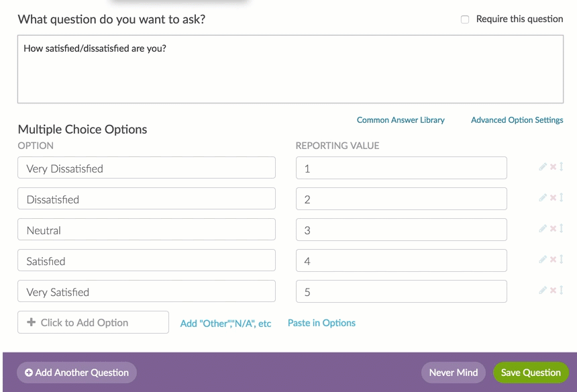This screenshot has height=392, width=577.
Task: Click the pencil edit icon for Very Satisfied
Action: point(543,291)
